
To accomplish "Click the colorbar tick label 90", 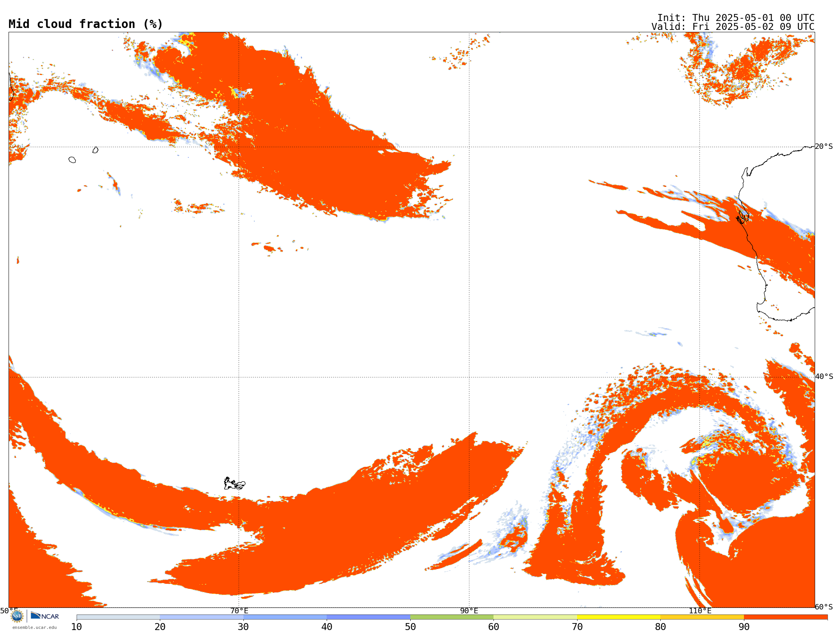I will (x=744, y=627).
